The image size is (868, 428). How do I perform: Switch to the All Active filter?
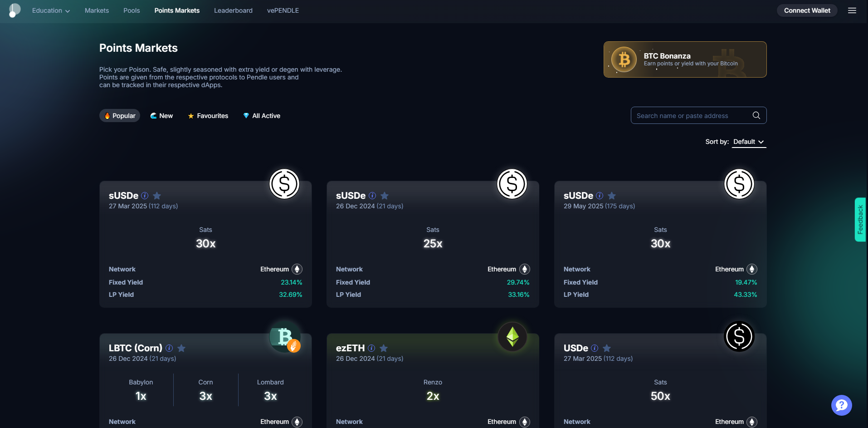tap(262, 116)
